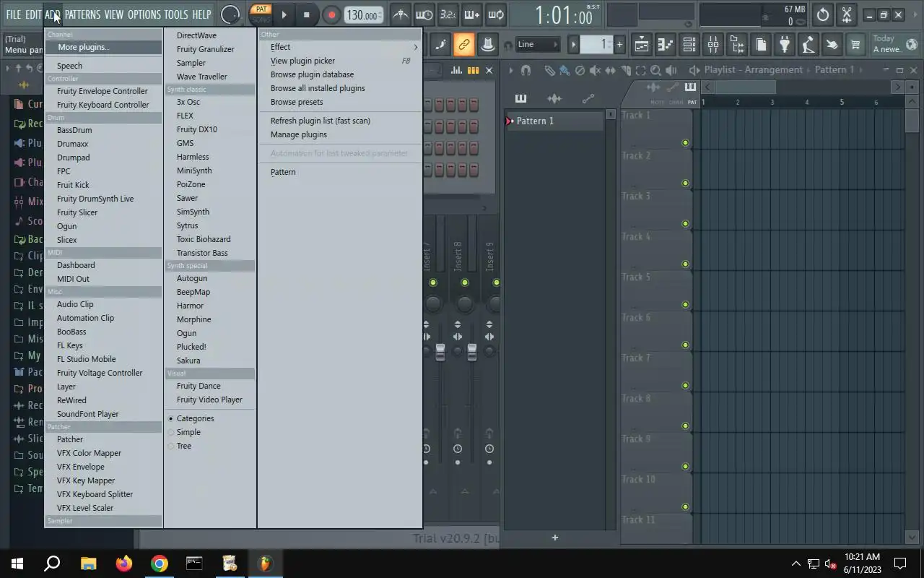Select the playlist Slip tool

click(x=610, y=70)
